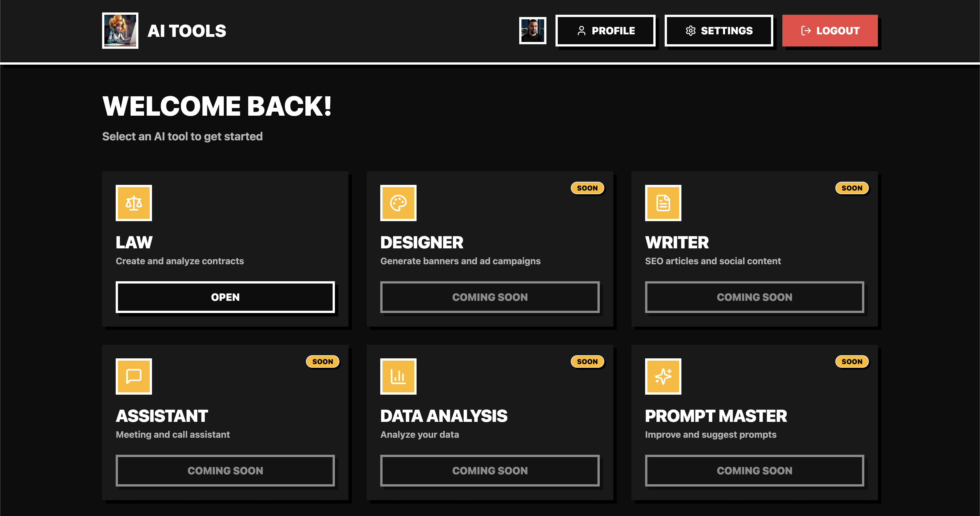Click the Prompt Master sparkle icon
980x516 pixels.
point(663,377)
